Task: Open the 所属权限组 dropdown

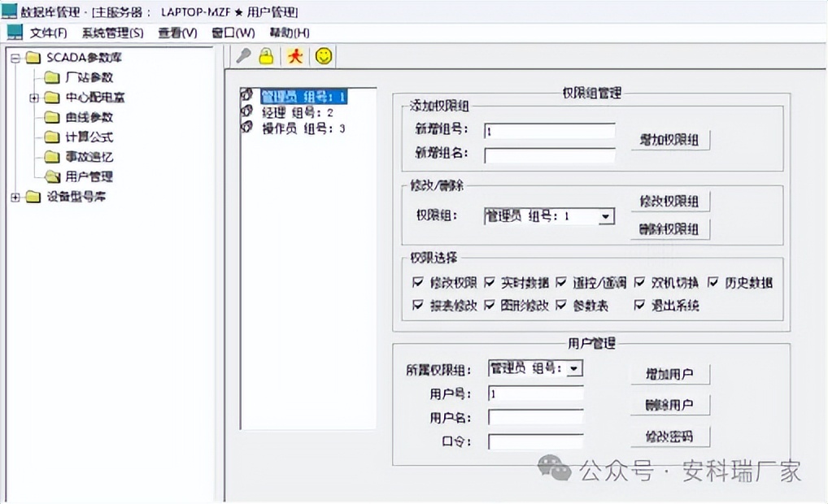Action: click(x=574, y=368)
